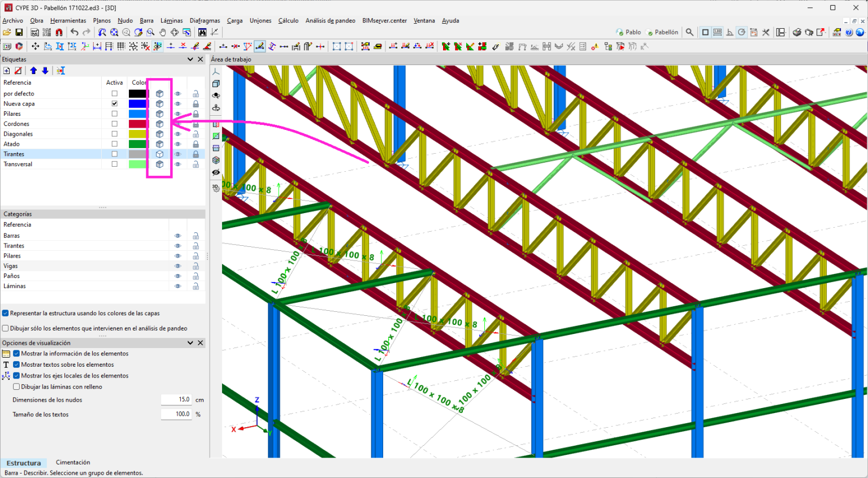Click the delete layer icon in Etiquetas

18,71
